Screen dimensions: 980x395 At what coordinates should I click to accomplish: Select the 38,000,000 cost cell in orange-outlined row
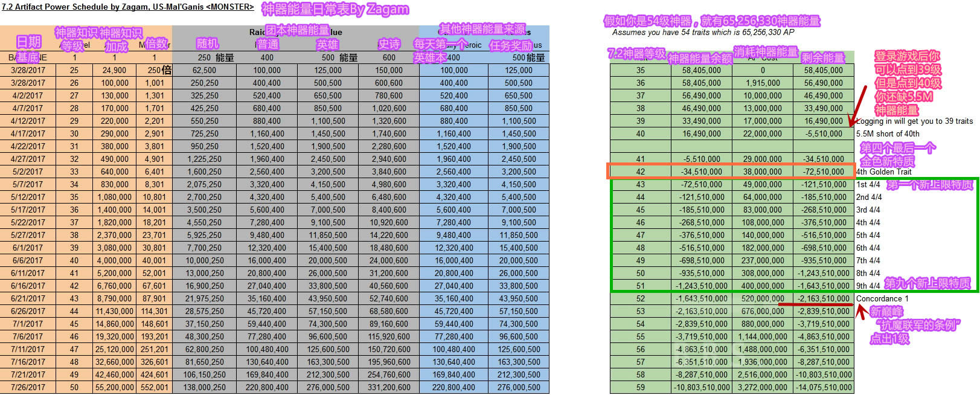coord(763,172)
